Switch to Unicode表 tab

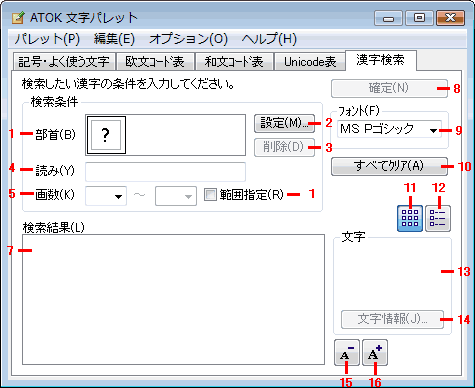[x=310, y=62]
